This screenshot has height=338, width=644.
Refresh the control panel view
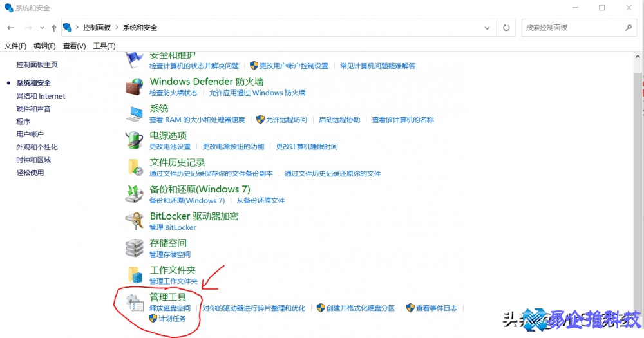click(506, 28)
